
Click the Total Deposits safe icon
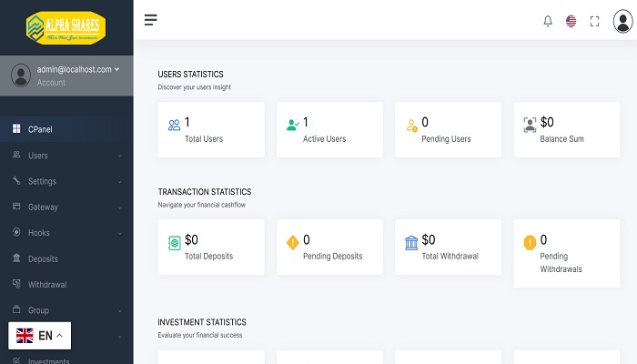[x=174, y=242]
